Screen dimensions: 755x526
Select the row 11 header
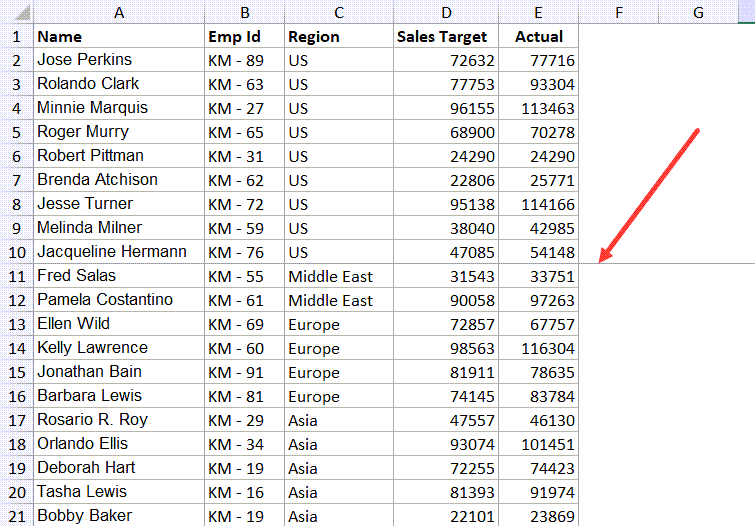16,276
